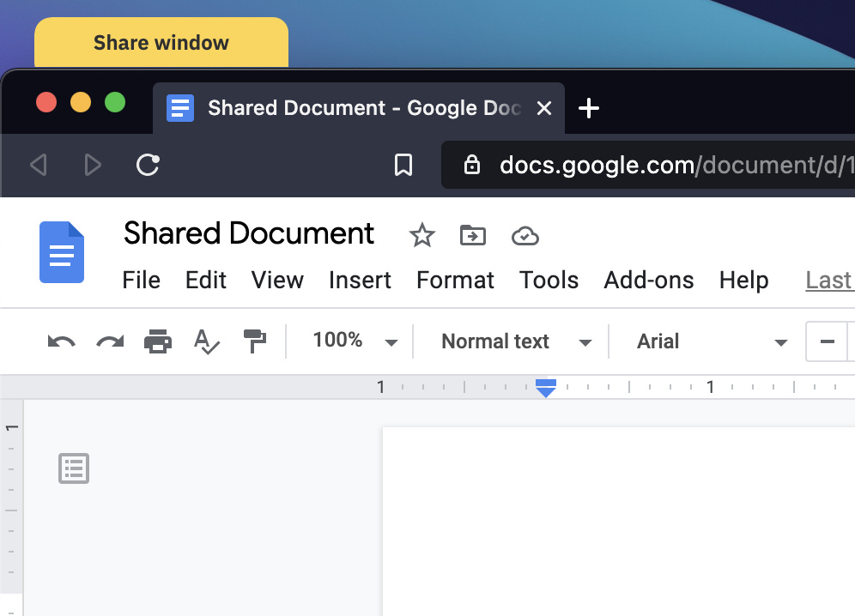855x616 pixels.
Task: Star the Shared Document
Action: 422,235
